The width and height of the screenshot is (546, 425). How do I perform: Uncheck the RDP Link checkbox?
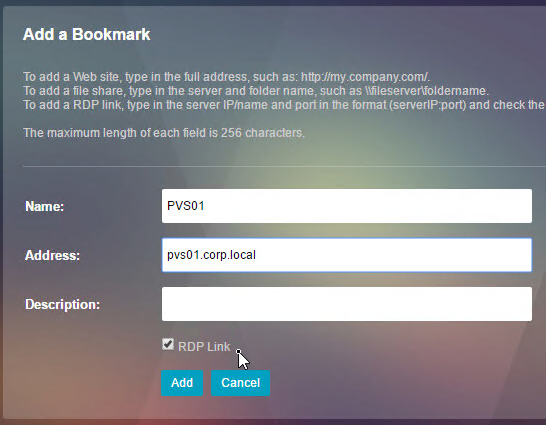click(x=168, y=345)
